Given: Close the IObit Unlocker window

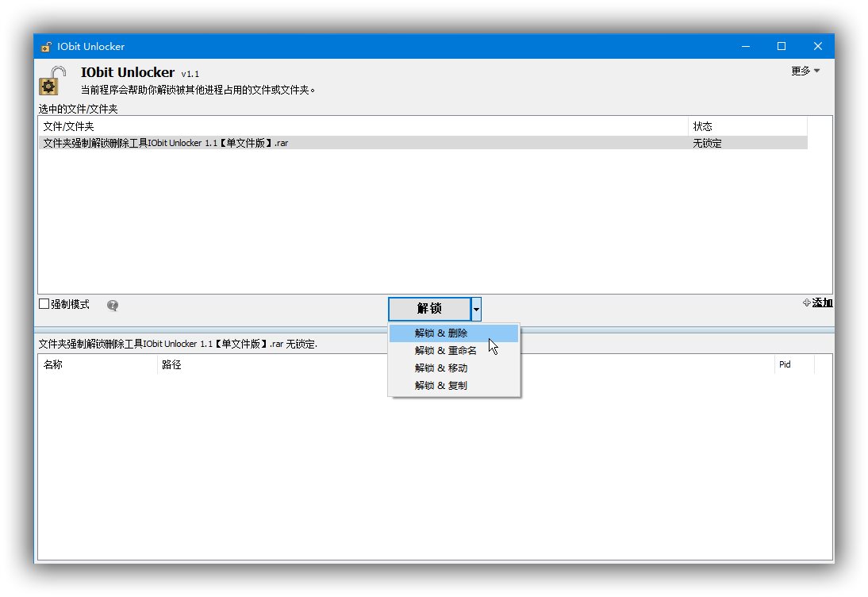Looking at the screenshot, I should [x=818, y=47].
